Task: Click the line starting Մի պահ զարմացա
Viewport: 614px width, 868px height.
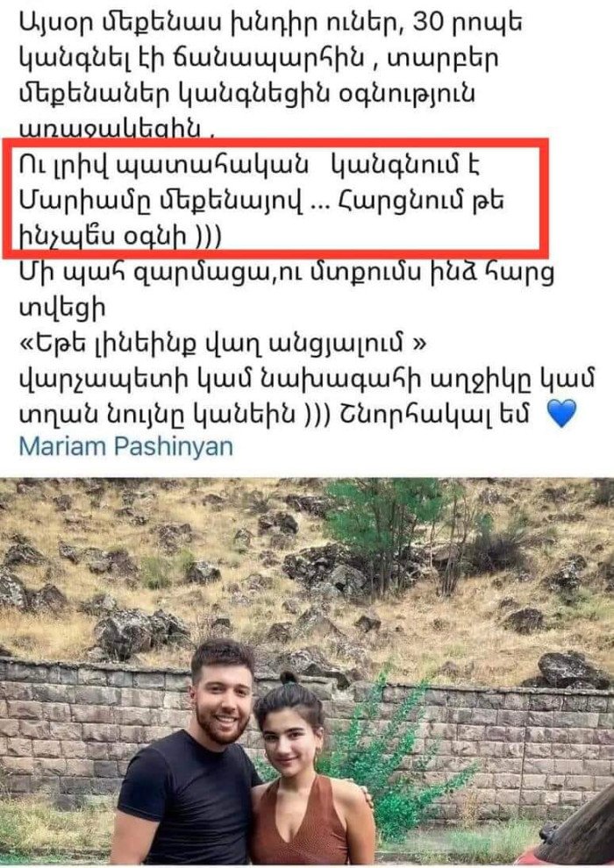Action: pos(287,274)
